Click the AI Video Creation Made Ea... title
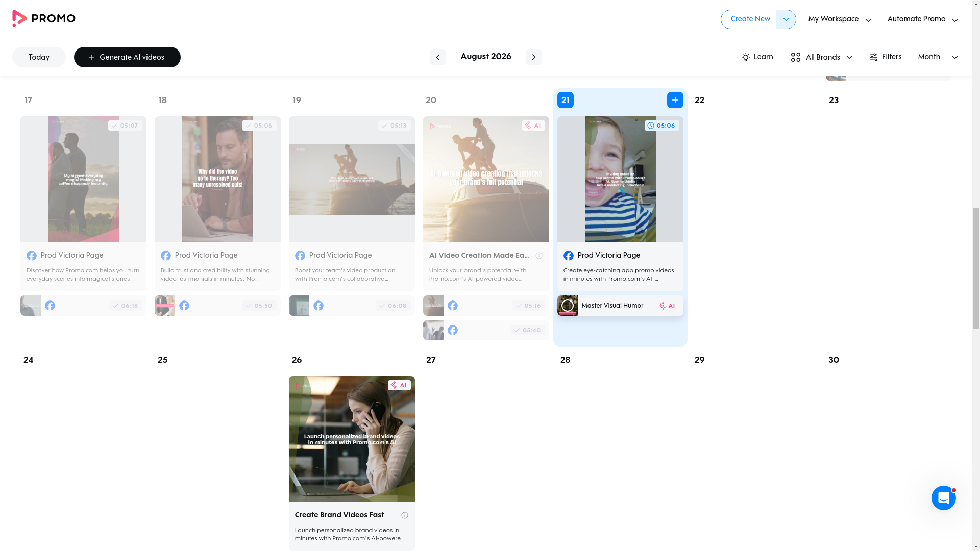980x551 pixels. [479, 256]
